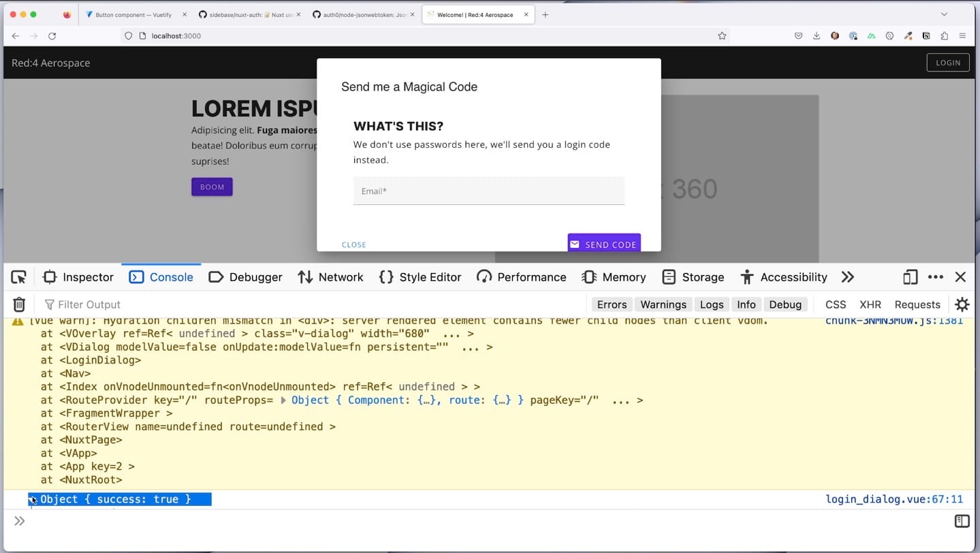Open the login_dialog.vue:67:11 source link
The image size is (980, 553).
(893, 499)
